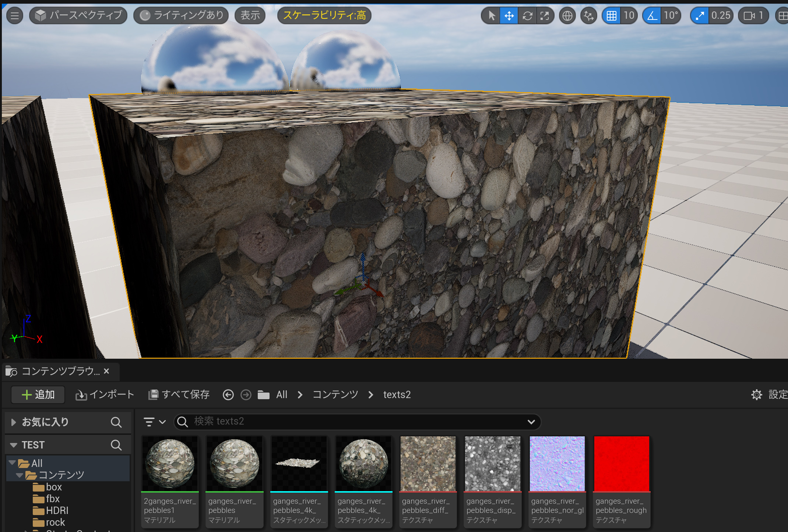Toggle scale snapping

point(700,16)
